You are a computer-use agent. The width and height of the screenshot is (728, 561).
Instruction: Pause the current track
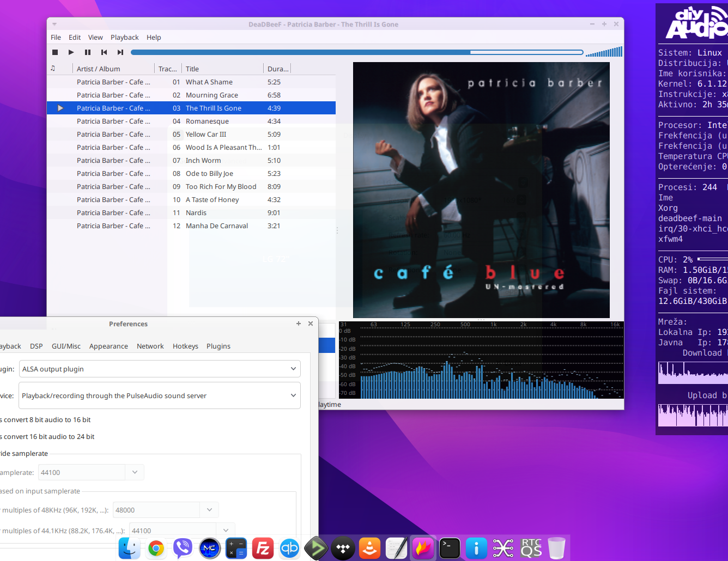[x=88, y=52]
